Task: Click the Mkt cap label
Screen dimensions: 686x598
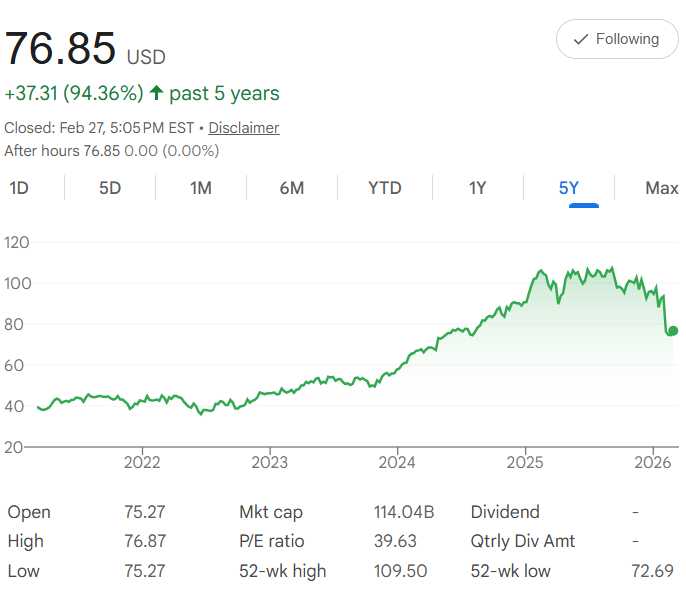Action: pyautogui.click(x=269, y=512)
